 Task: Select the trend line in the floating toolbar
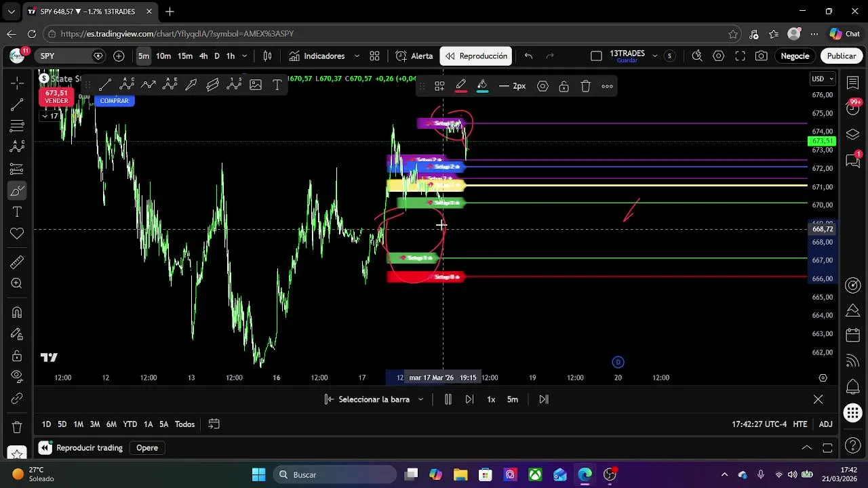[105, 85]
